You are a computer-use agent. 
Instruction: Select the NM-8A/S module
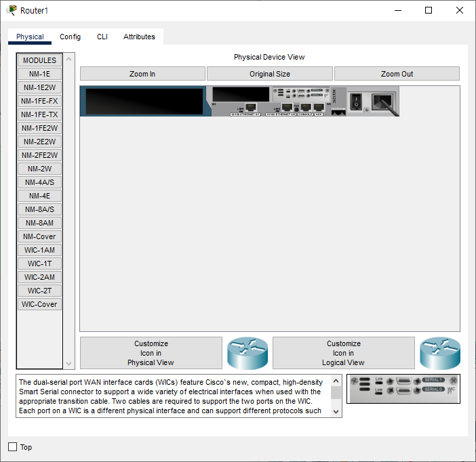(x=39, y=209)
